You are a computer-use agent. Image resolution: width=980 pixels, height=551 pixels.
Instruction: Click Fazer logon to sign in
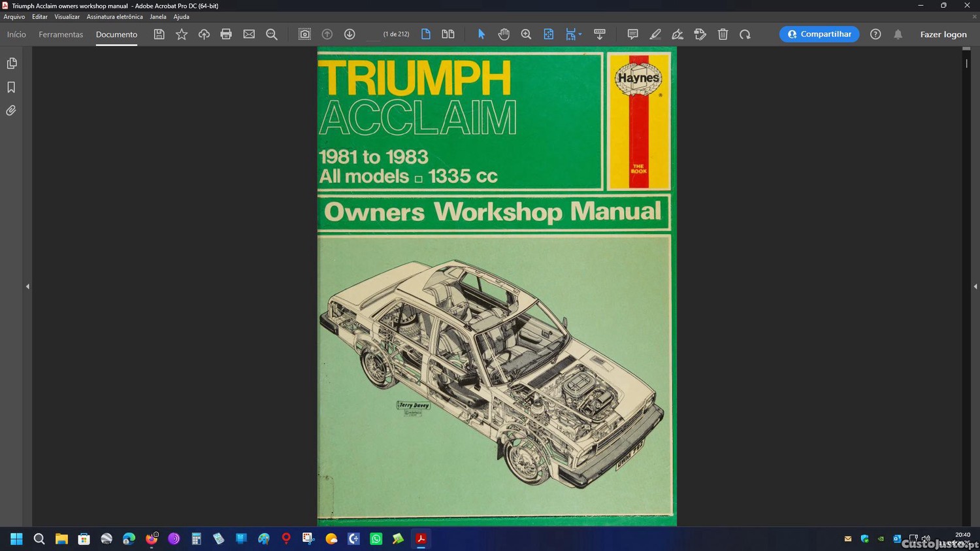tap(943, 34)
